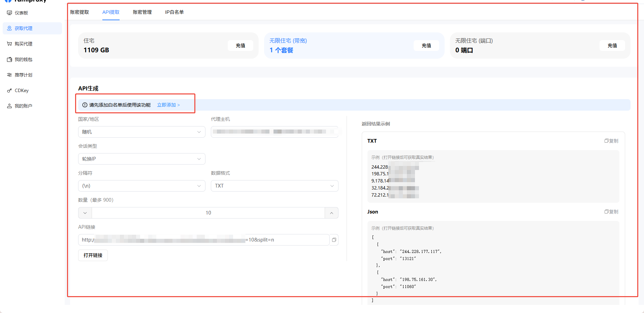The width and height of the screenshot is (644, 313).
Task: Open the 国家/地区 dropdown showing 随机
Action: [142, 132]
